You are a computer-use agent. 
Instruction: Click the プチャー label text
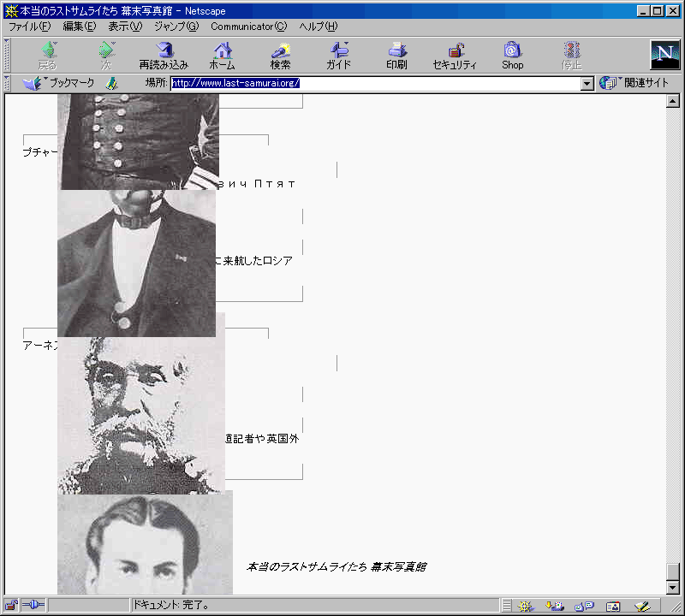[x=39, y=152]
